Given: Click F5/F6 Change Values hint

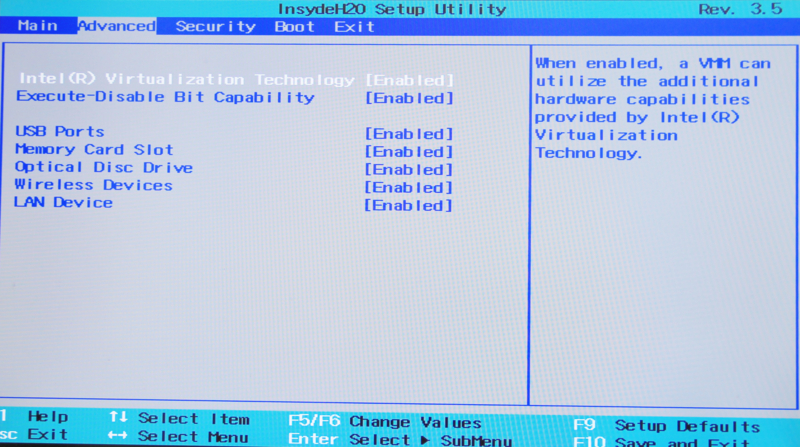Looking at the screenshot, I should [x=385, y=421].
